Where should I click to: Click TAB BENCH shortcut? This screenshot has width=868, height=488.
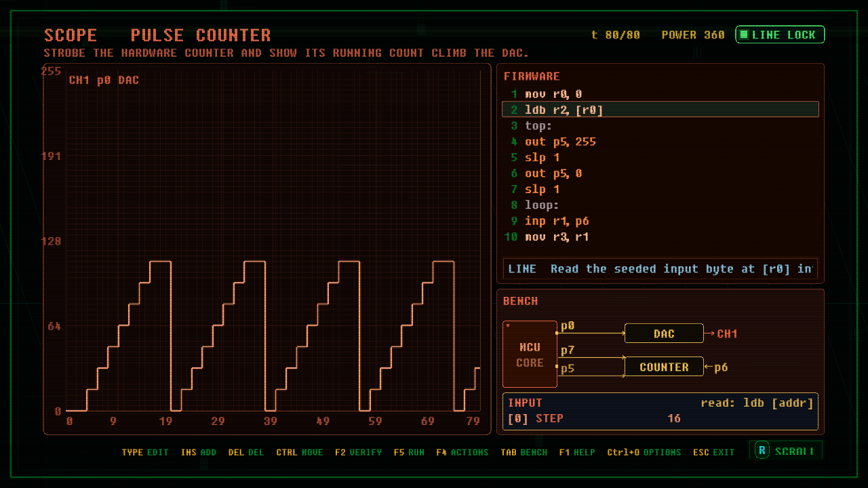(x=524, y=452)
